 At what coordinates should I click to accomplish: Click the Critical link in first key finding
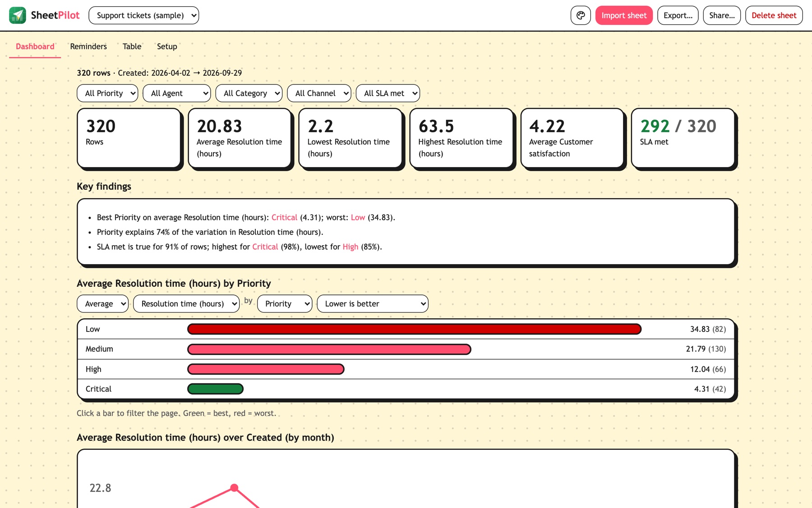[x=284, y=218]
